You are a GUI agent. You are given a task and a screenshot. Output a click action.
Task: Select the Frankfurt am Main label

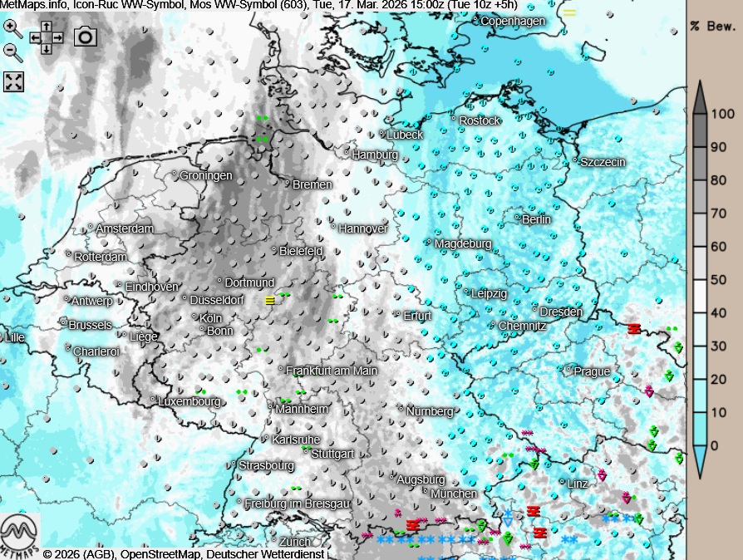click(x=332, y=371)
